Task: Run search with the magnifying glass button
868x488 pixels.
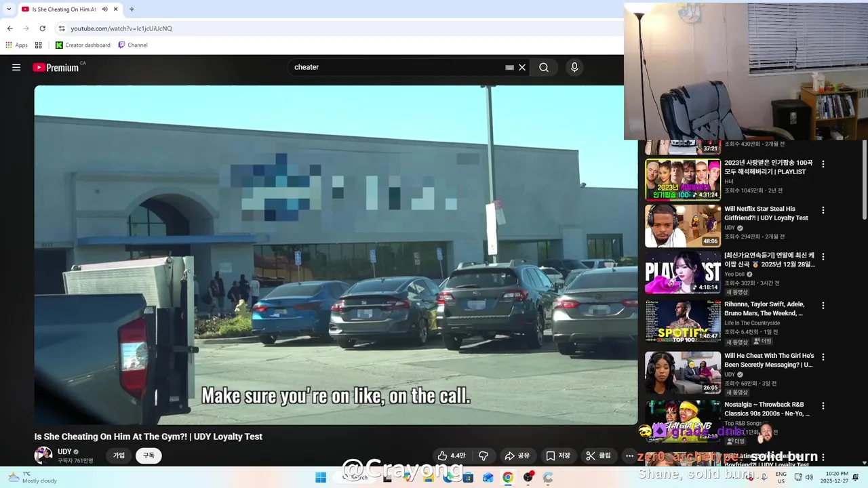Action: coord(544,67)
